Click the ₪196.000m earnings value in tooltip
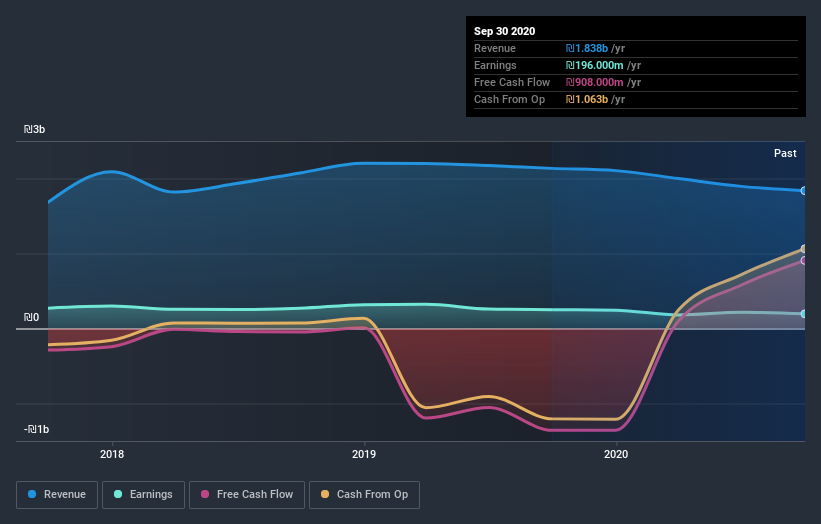The width and height of the screenshot is (821, 524). pos(594,65)
